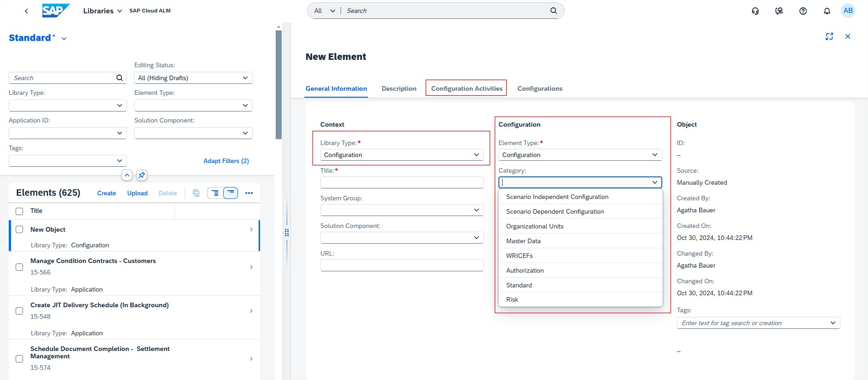Click the back navigation arrow icon
This screenshot has height=380, width=868.
click(26, 11)
